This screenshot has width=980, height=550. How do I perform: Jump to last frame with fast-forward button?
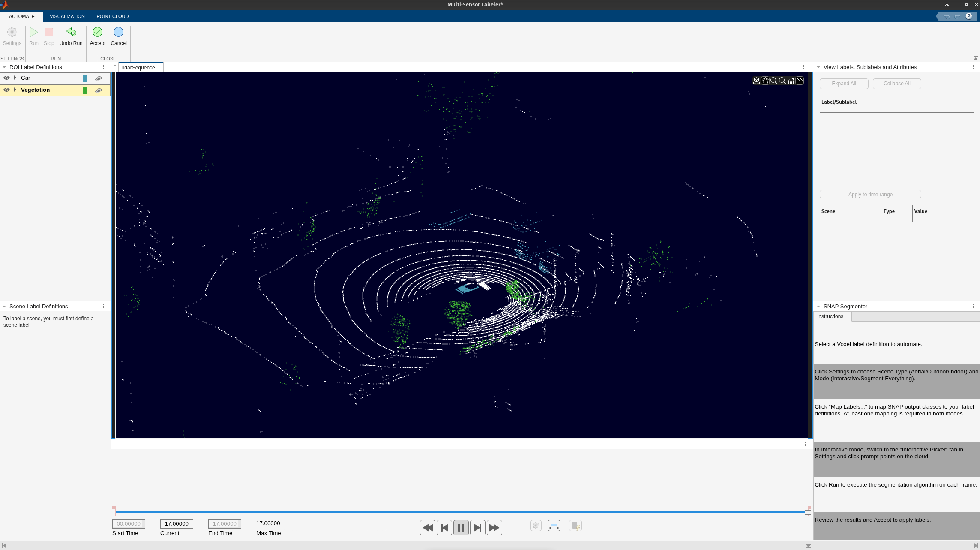click(x=494, y=528)
